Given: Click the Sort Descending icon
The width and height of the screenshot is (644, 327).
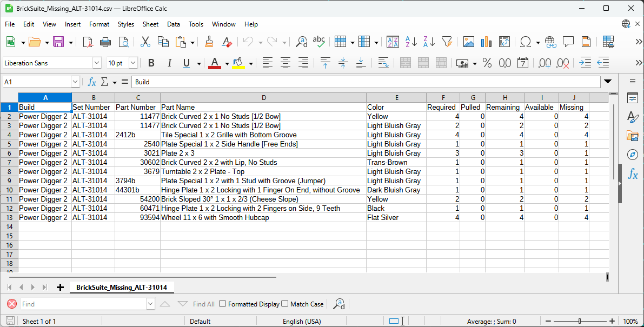Looking at the screenshot, I should [x=429, y=42].
